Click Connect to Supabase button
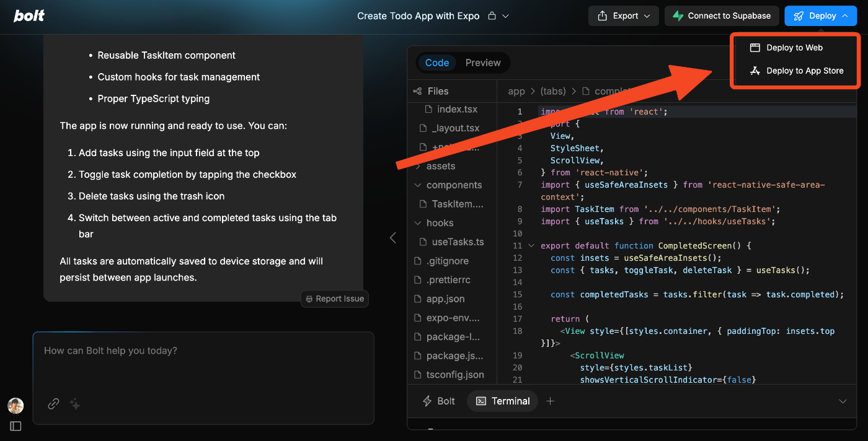Screen dimensions: 868x441 tap(722, 16)
